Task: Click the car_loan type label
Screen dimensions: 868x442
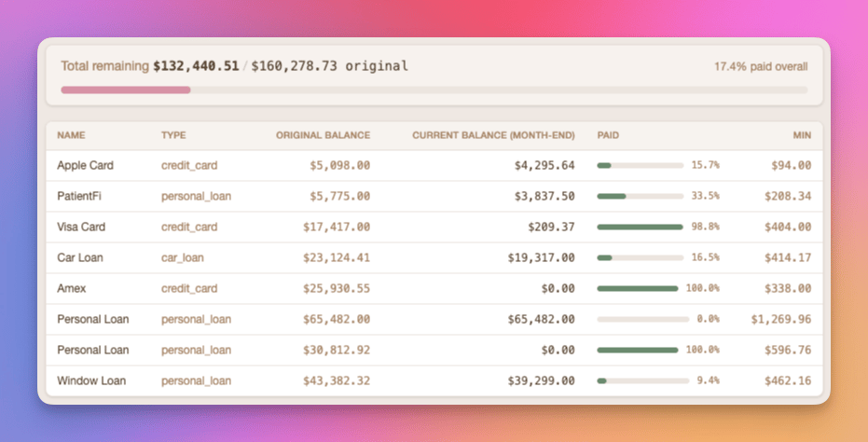Action: point(182,257)
